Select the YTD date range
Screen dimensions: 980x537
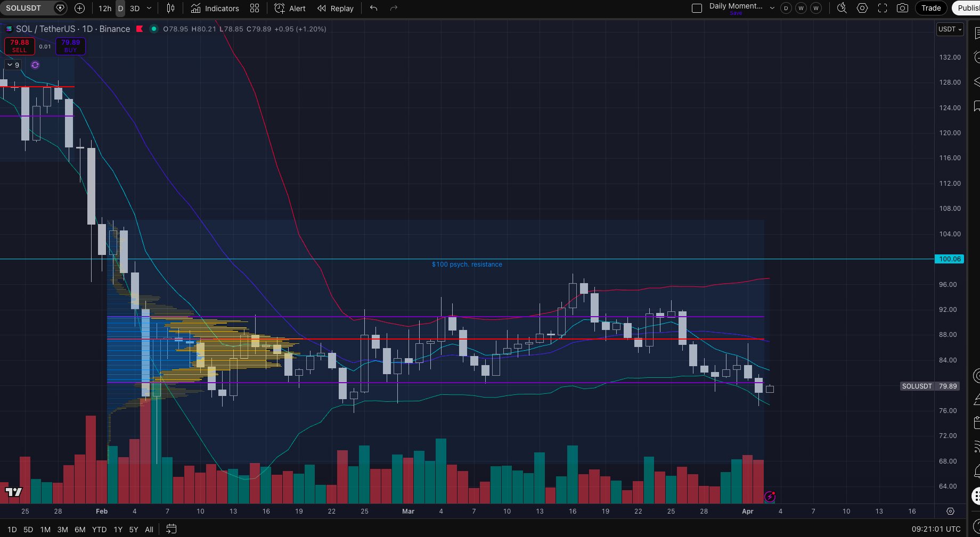click(99, 530)
